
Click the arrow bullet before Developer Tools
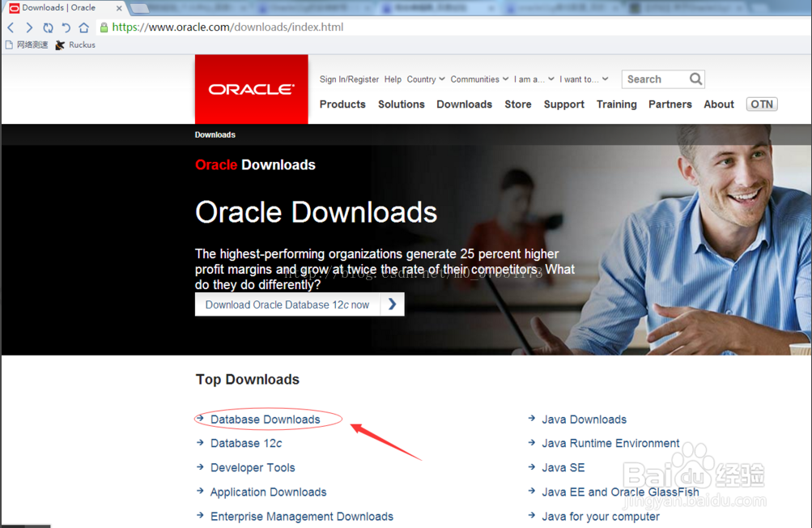pyautogui.click(x=201, y=466)
